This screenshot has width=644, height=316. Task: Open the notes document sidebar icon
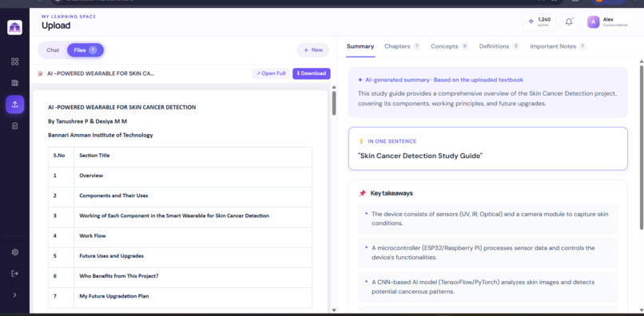(x=15, y=126)
